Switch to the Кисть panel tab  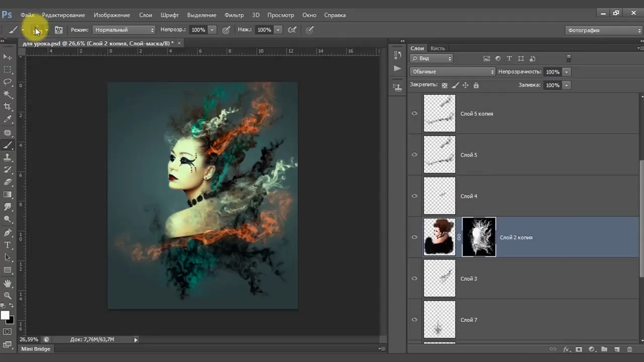tap(438, 48)
